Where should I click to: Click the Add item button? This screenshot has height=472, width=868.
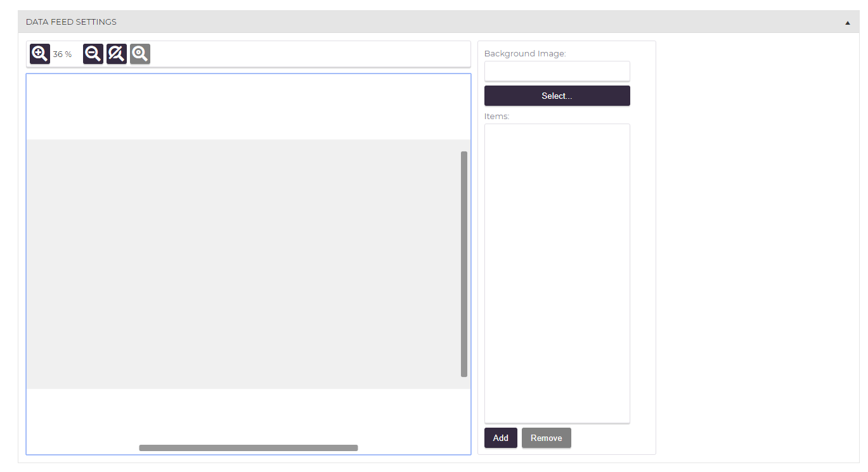pos(501,438)
